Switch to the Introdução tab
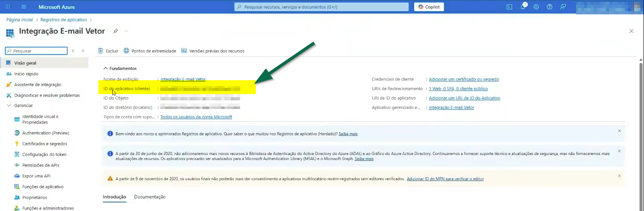 114,197
